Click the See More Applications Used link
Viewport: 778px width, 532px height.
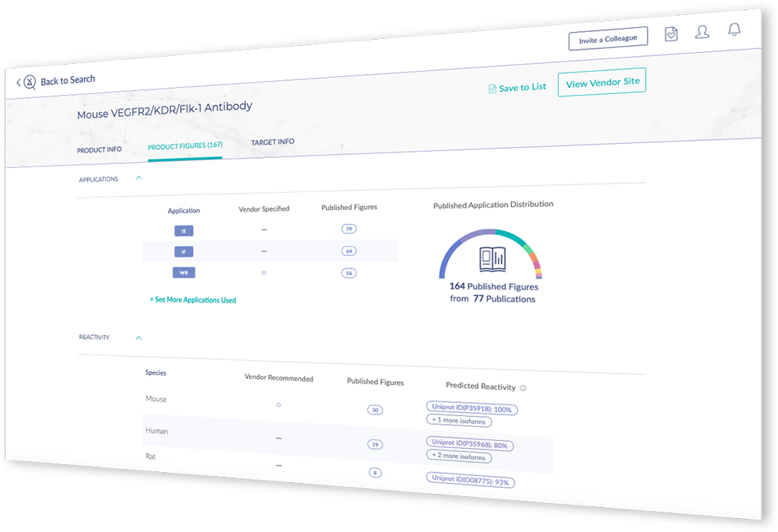coord(193,299)
